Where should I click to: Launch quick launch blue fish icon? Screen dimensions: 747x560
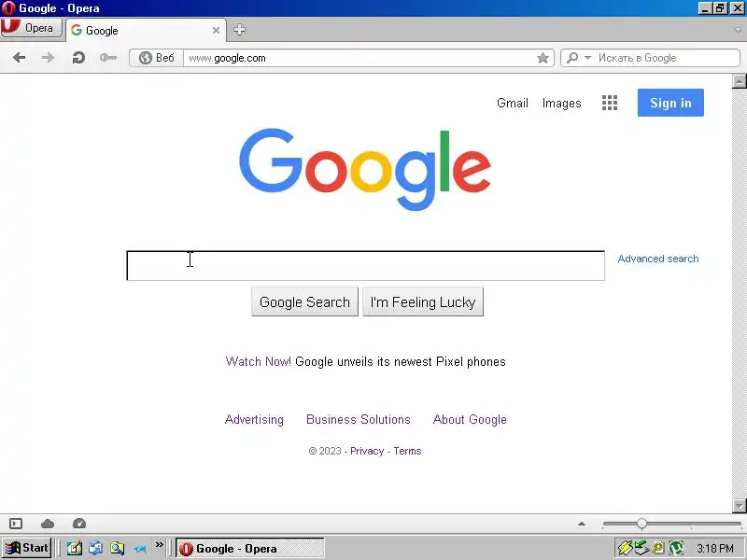(x=139, y=549)
